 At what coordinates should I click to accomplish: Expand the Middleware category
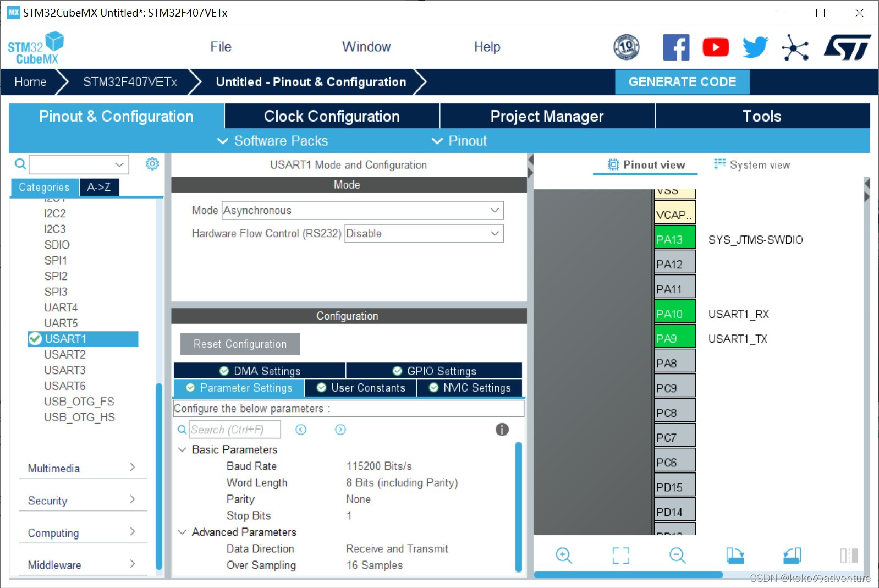click(83, 565)
